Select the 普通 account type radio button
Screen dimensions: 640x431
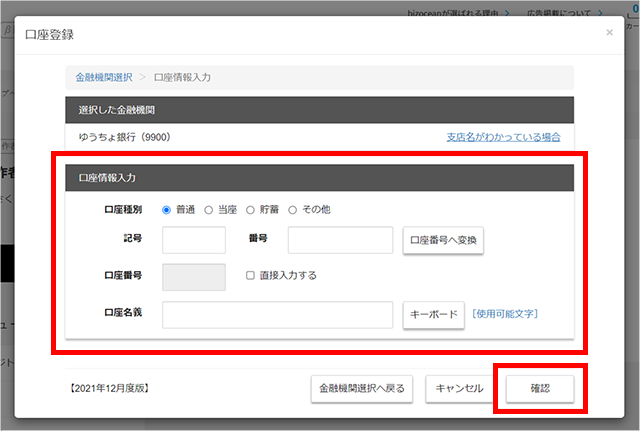click(x=166, y=210)
